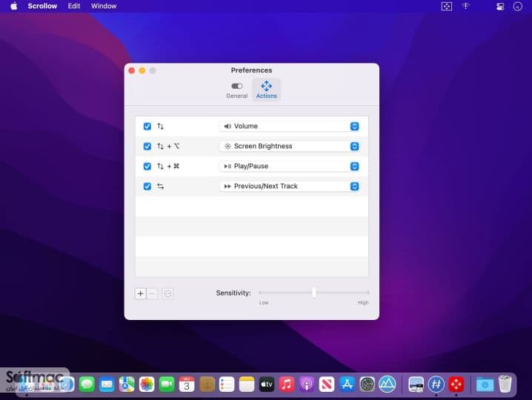The height and width of the screenshot is (400, 532).
Task: Open the Scrollow menu in menu bar
Action: click(42, 6)
